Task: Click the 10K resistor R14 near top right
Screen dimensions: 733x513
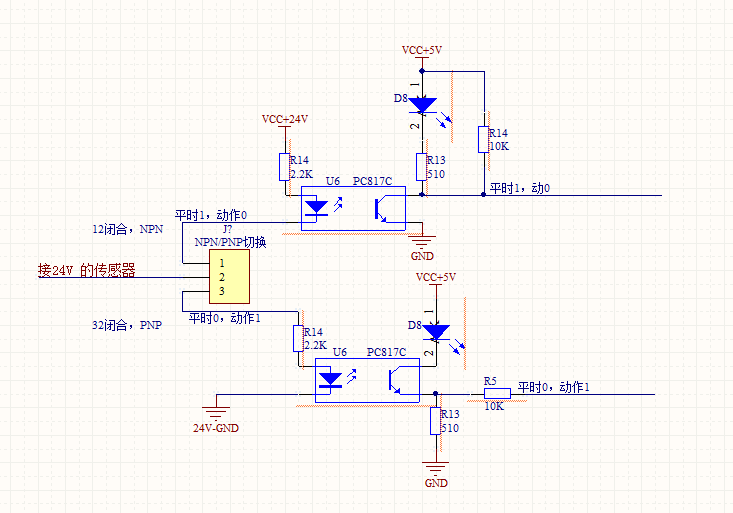Action: click(x=483, y=139)
